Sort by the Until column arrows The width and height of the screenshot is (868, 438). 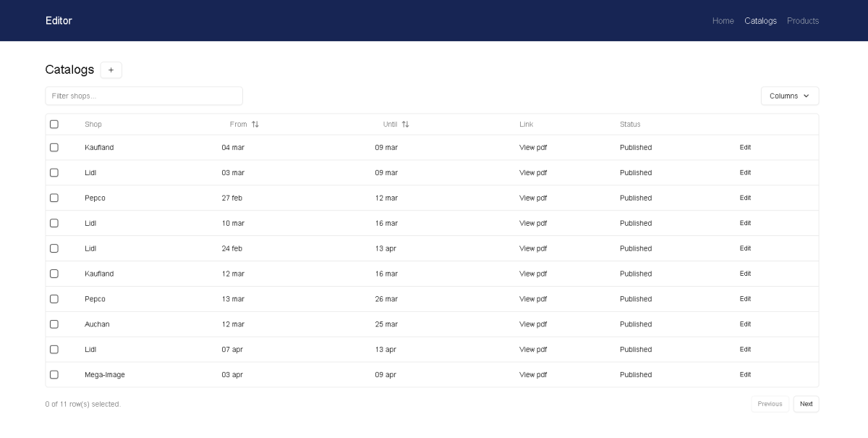point(405,125)
